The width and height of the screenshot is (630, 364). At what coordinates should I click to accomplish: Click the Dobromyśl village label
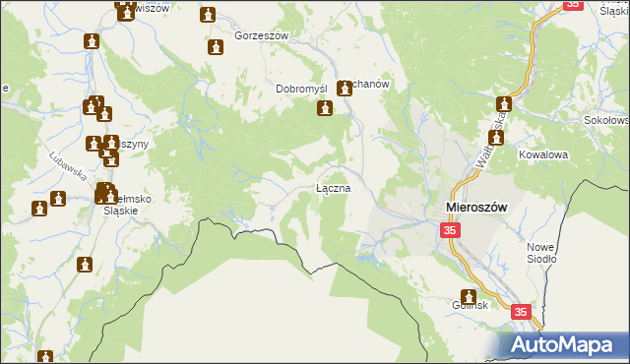pos(301,89)
